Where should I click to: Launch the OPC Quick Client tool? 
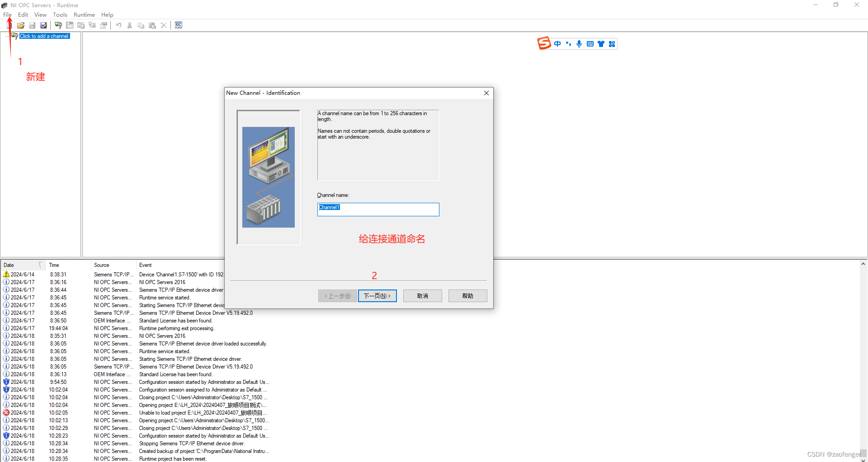point(178,25)
